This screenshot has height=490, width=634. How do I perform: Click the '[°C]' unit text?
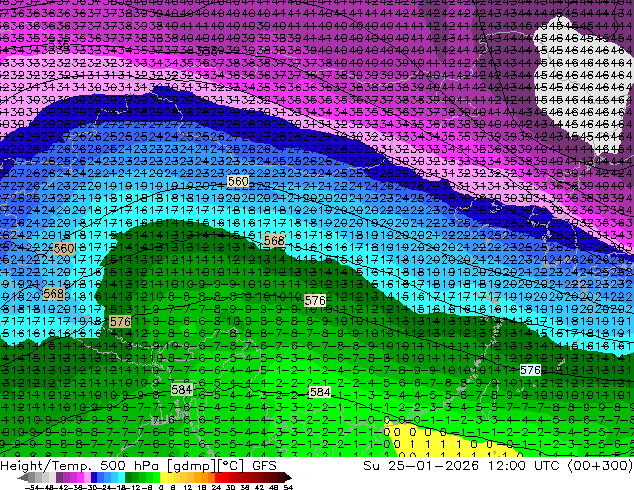231,466
